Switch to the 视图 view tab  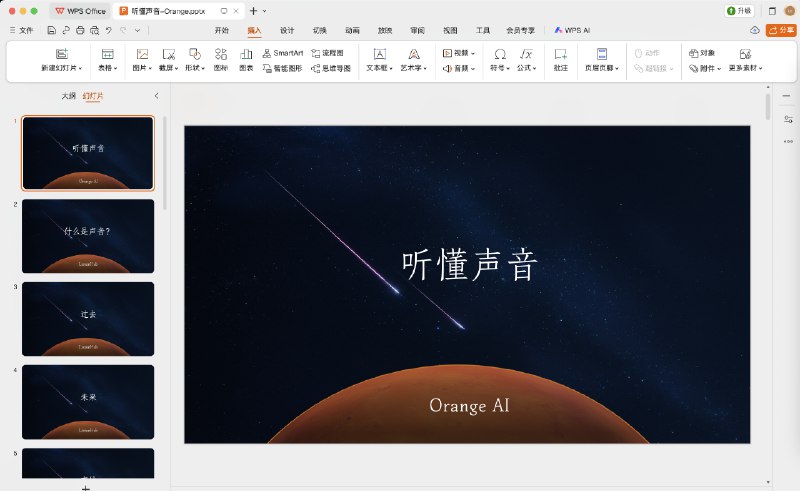pos(450,31)
